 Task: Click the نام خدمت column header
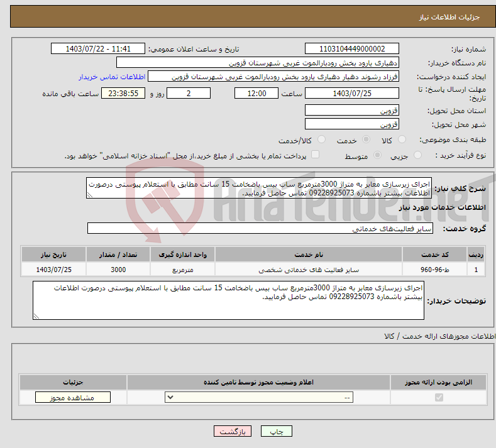(x=309, y=254)
